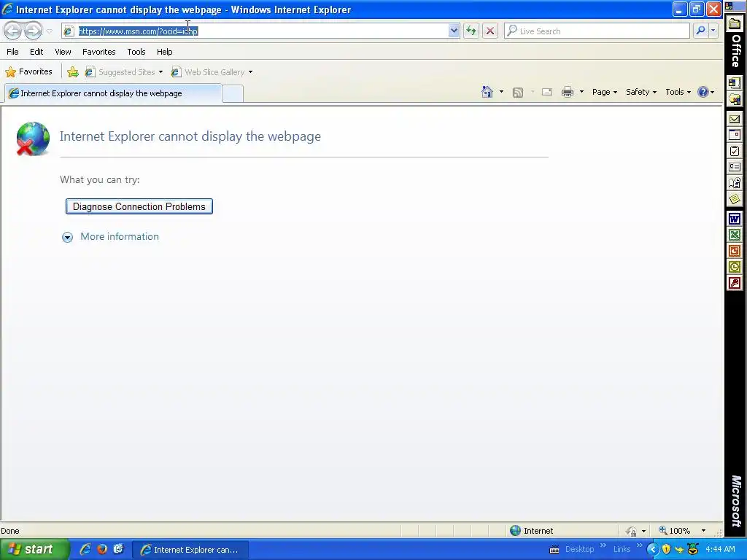Image resolution: width=747 pixels, height=560 pixels.
Task: Click the Windows start button
Action: point(34,550)
